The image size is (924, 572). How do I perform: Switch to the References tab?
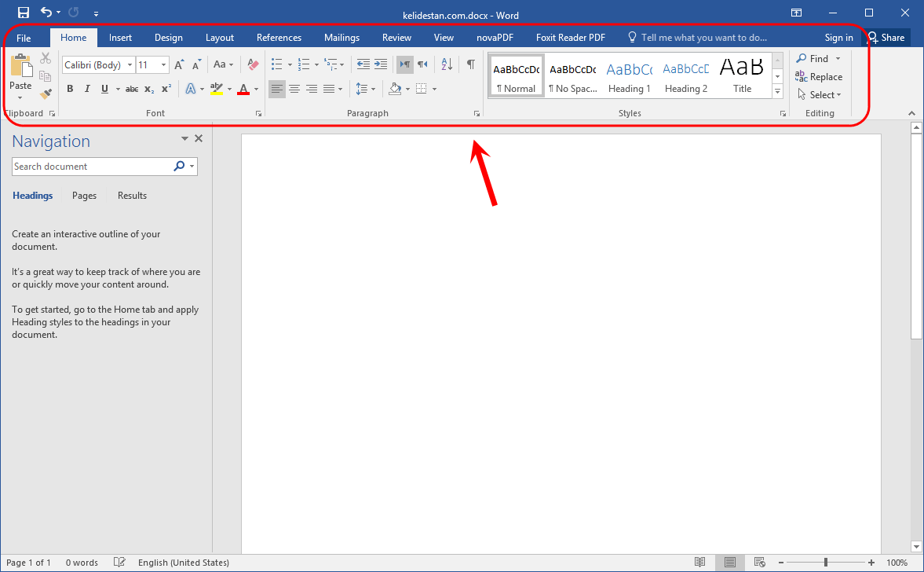point(279,38)
